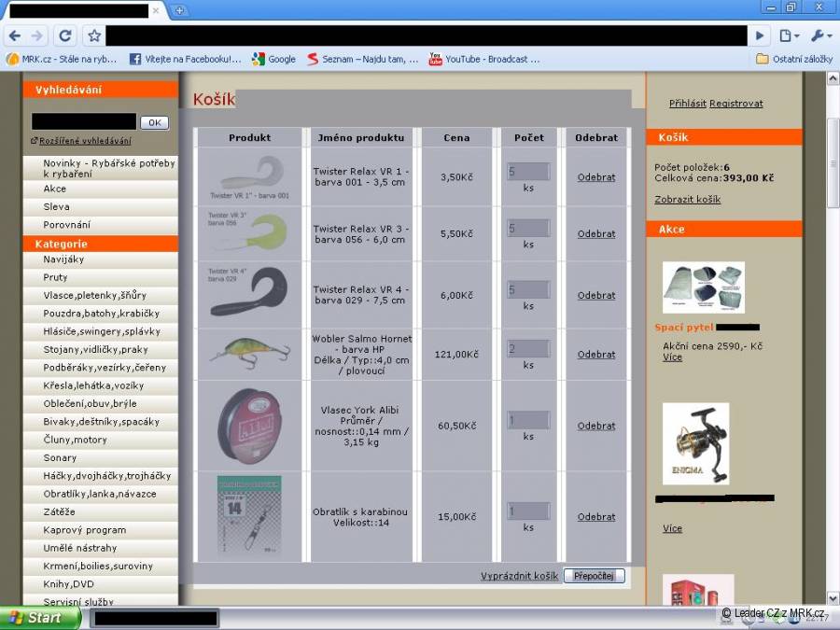Viewport: 840px width, 630px height.
Task: Reload the page with the refresh icon
Action: 64,35
